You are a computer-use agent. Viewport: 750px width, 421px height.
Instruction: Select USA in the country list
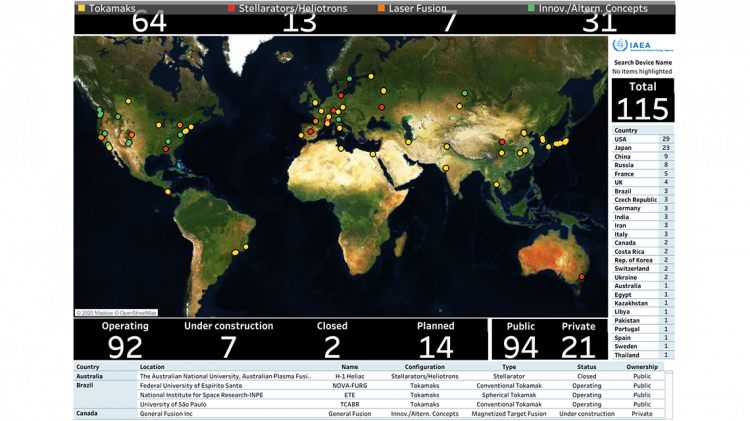coord(643,139)
